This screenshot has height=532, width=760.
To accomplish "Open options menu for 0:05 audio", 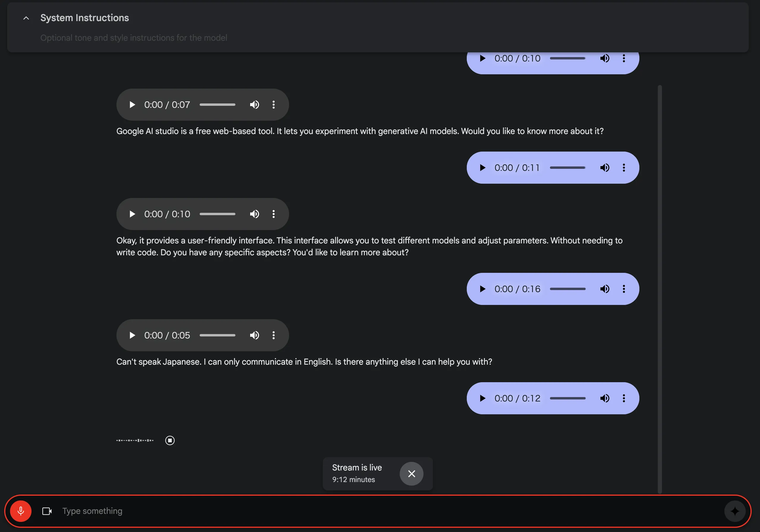I will point(273,335).
